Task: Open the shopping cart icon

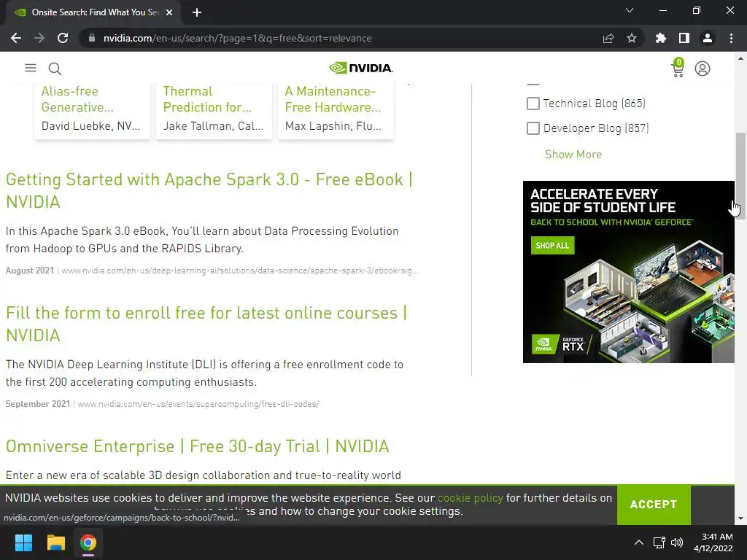Action: [x=678, y=68]
